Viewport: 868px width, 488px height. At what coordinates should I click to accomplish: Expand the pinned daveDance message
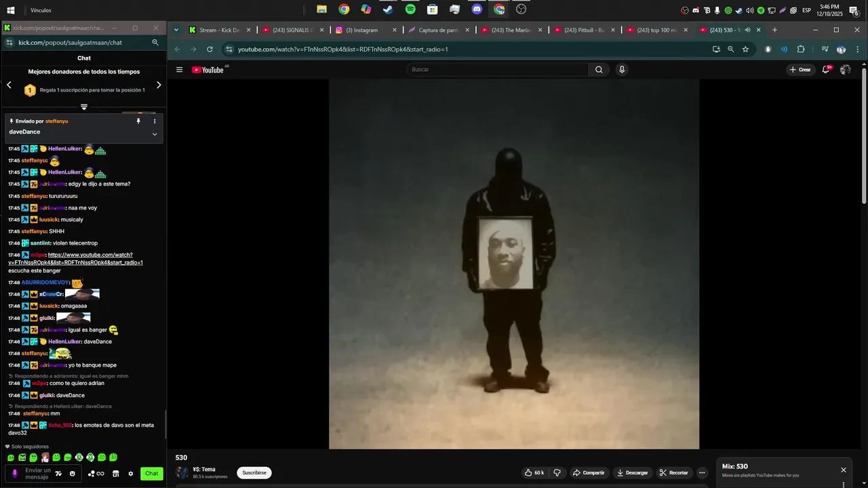pyautogui.click(x=155, y=134)
